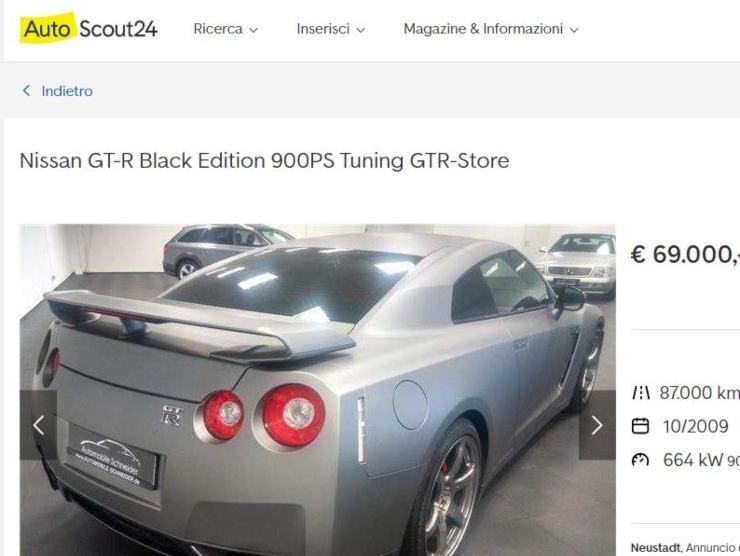Screen dimensions: 740x556
Task: Go back via Indietro link
Action: click(x=67, y=91)
